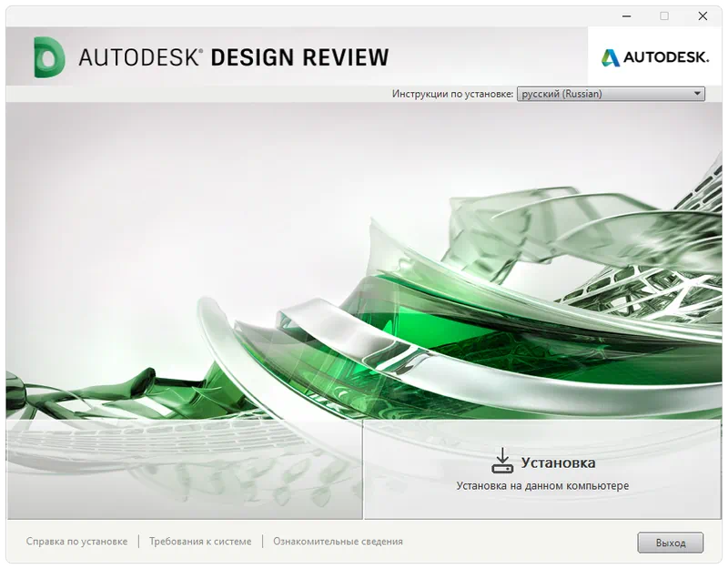Click the Autodesk brand logo
This screenshot has height=569, width=728.
(655, 57)
